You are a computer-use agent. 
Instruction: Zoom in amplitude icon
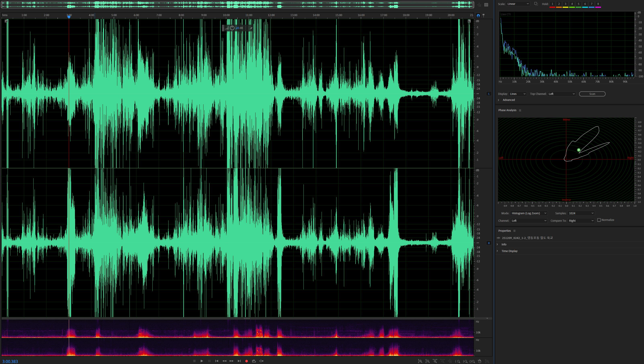(420, 361)
